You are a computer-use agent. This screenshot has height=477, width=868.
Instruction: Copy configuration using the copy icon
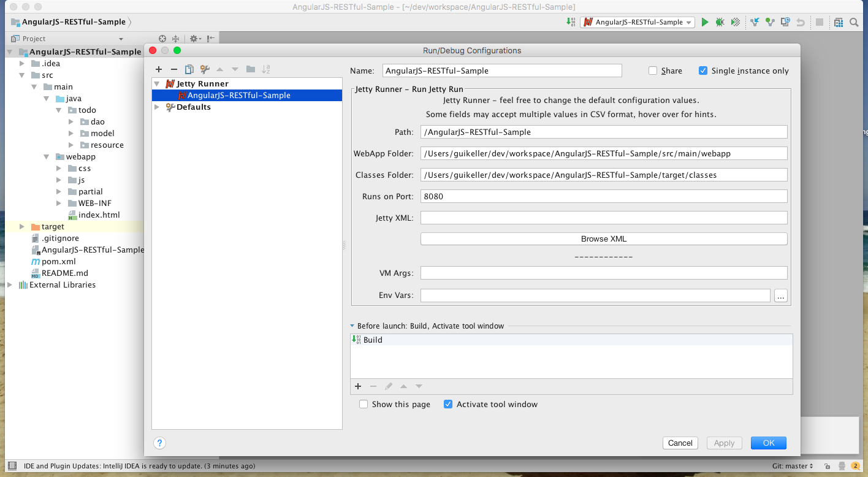click(189, 69)
